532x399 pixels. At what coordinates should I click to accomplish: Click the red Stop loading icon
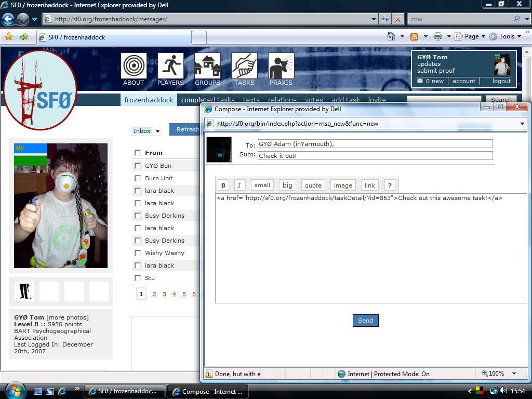point(397,19)
